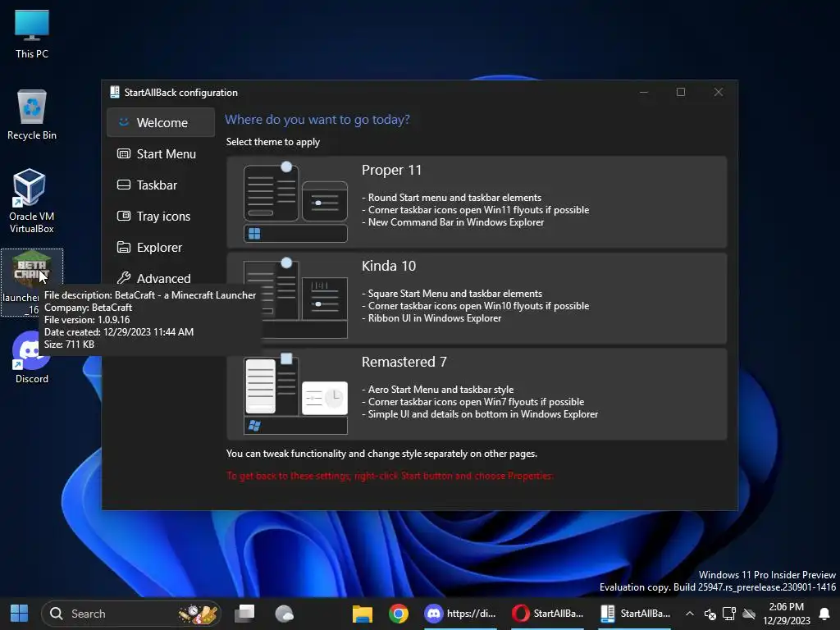The image size is (840, 630).
Task: Go to the Tray icons section
Action: coord(161,216)
